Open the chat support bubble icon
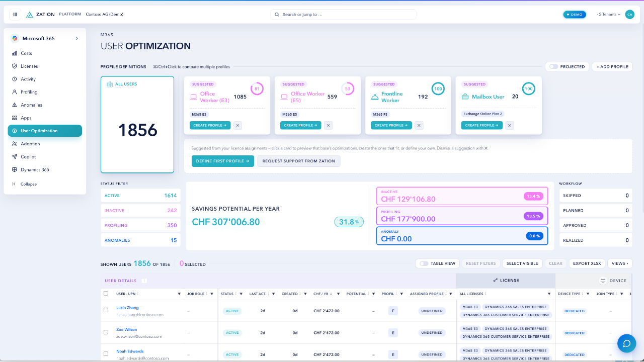Screen dimensions: 644x362 click(627, 343)
